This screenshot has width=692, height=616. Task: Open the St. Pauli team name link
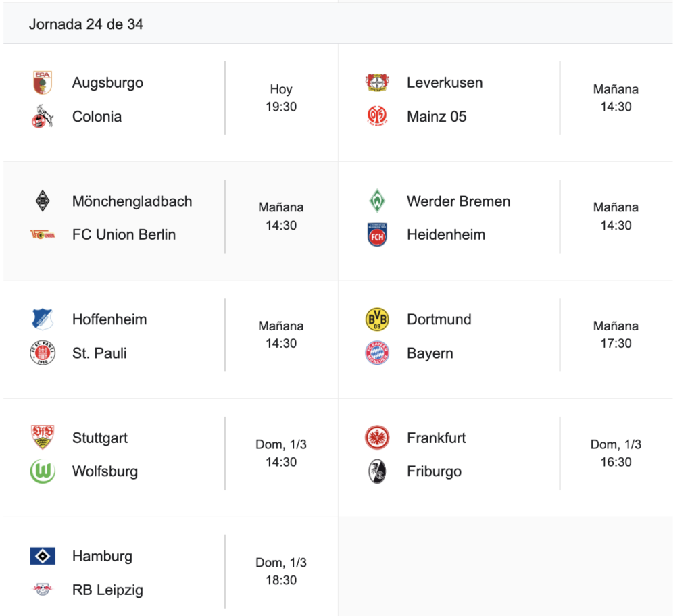[x=99, y=353]
